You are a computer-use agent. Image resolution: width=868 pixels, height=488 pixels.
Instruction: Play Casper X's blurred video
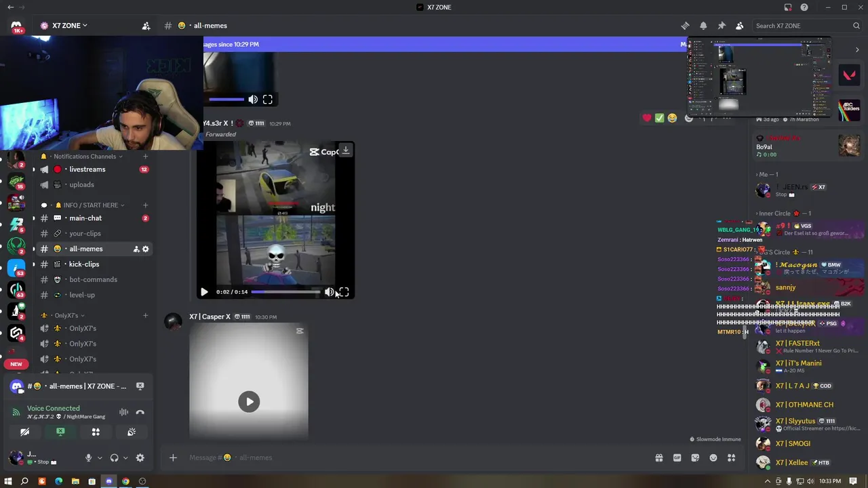coord(249,401)
